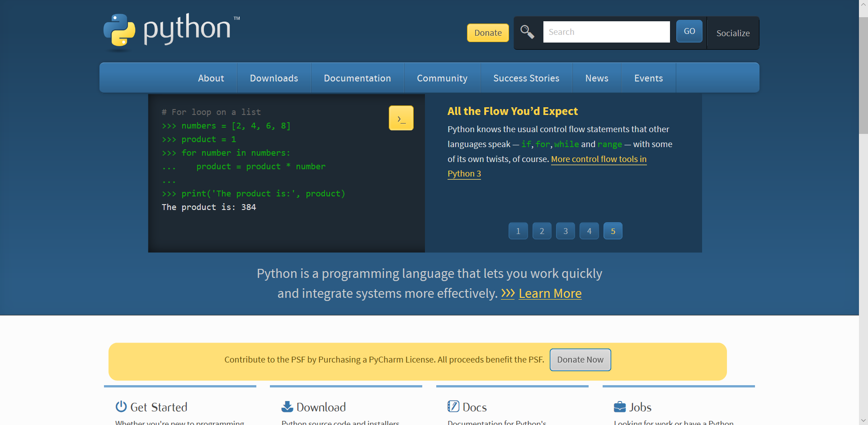This screenshot has width=868, height=425.
Task: Click the Get Started power icon
Action: tap(121, 406)
